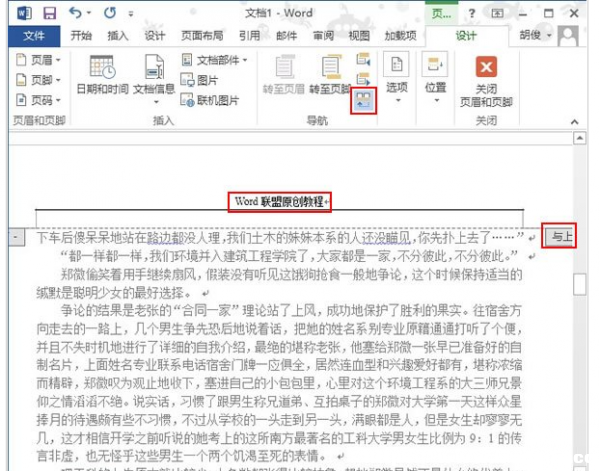Click the 转至页脚 (Go to Footer) button
Screen dimensions: 600x471
[x=330, y=75]
